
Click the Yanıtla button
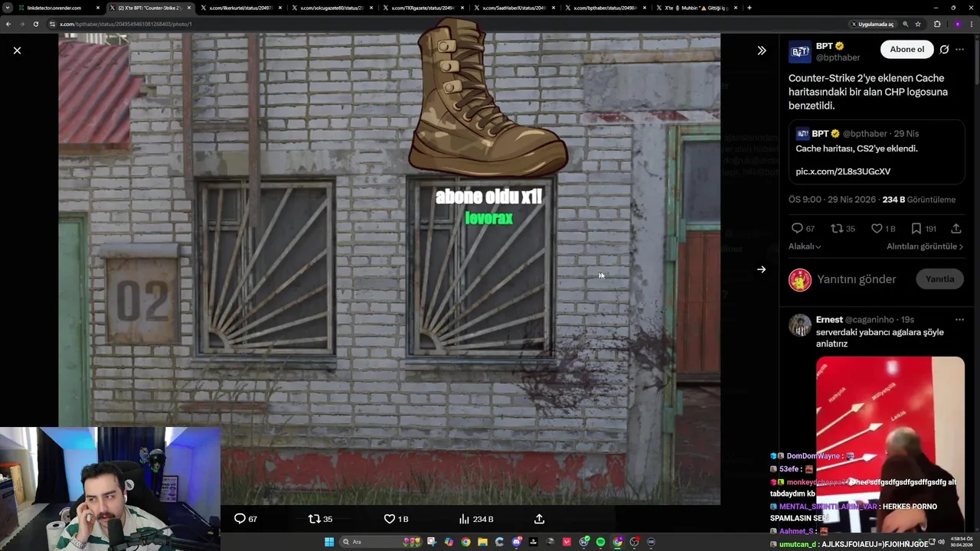[939, 279]
